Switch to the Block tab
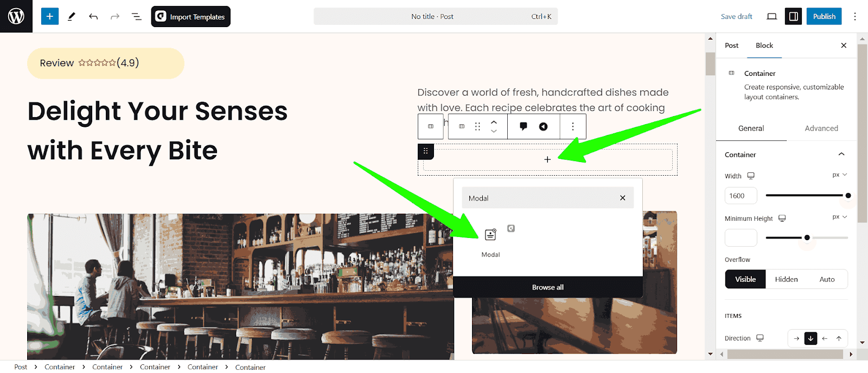 (764, 46)
